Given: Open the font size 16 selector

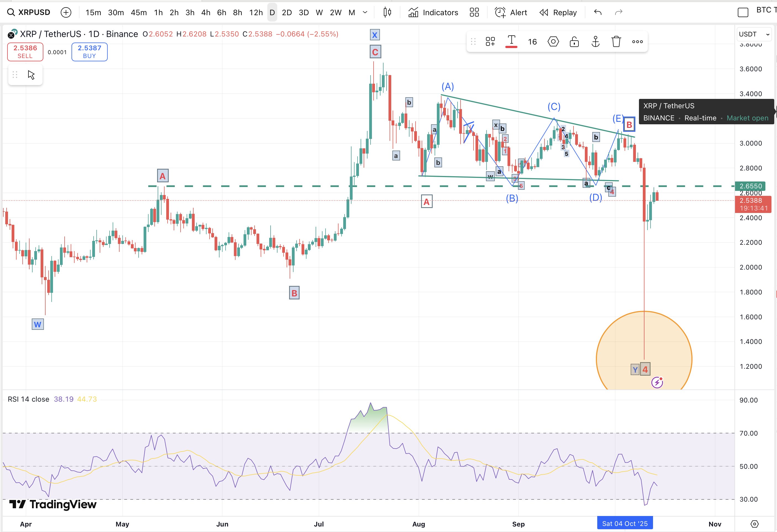Looking at the screenshot, I should 532,41.
